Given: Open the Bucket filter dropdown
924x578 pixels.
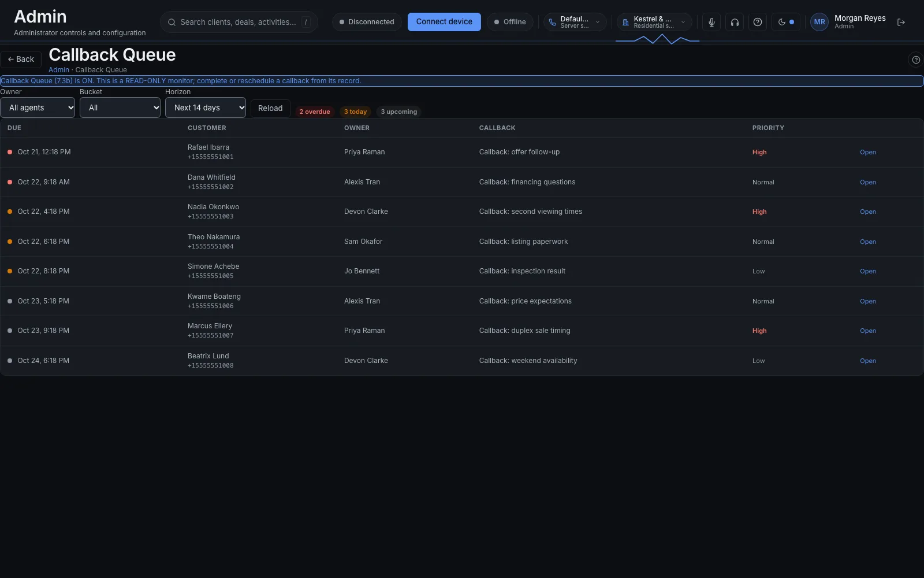Looking at the screenshot, I should (120, 108).
